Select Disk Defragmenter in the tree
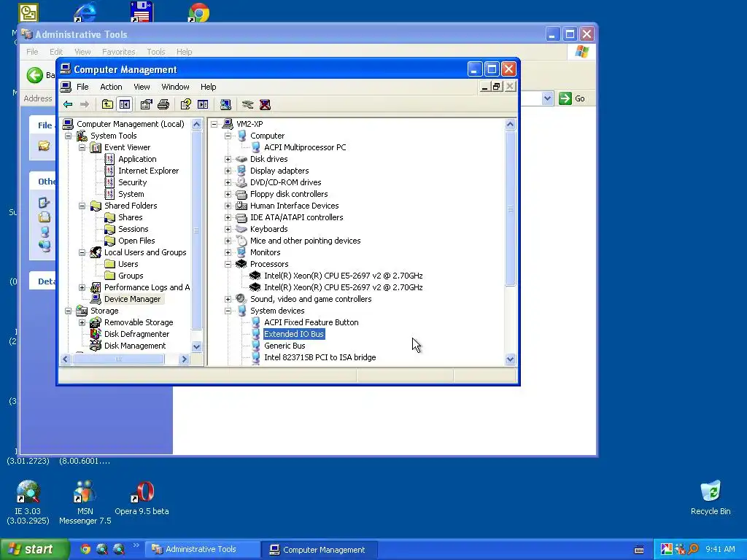The height and width of the screenshot is (560, 747). (136, 334)
